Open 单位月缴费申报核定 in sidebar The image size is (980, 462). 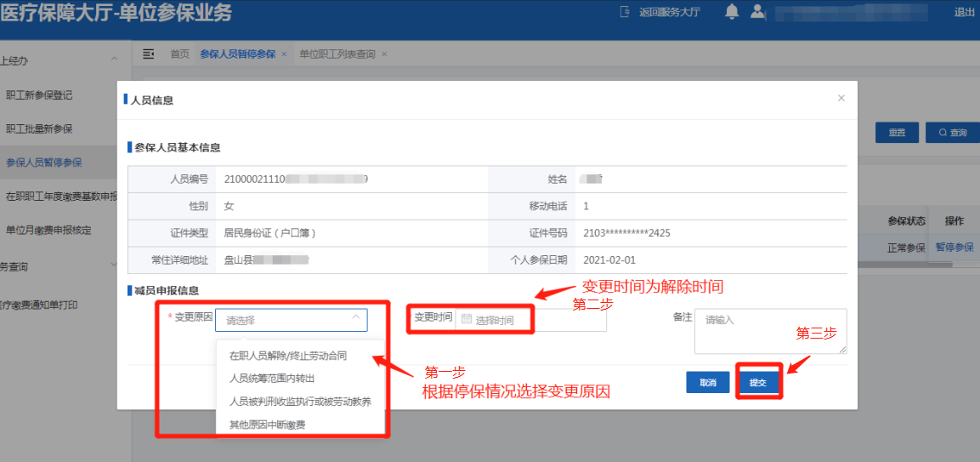[x=48, y=230]
